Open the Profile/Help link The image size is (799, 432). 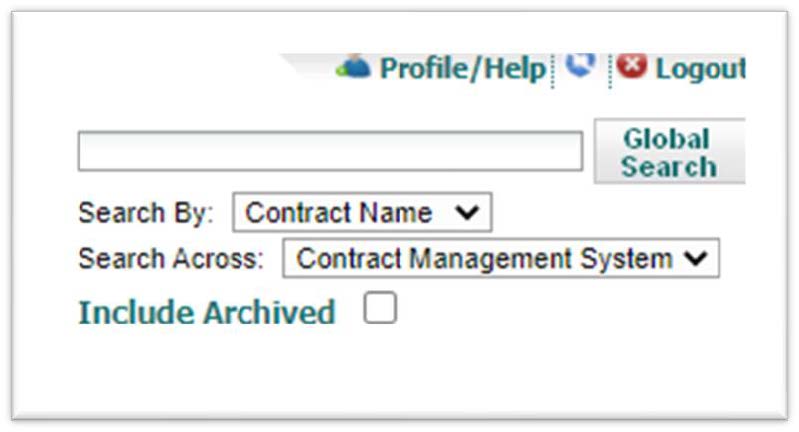(x=462, y=69)
